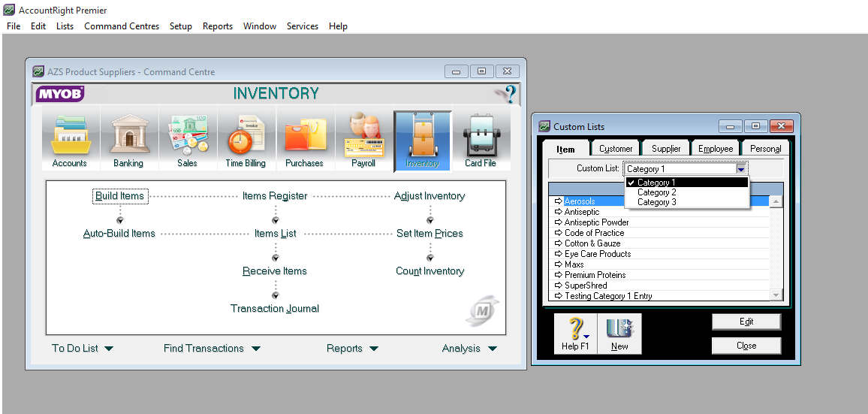This screenshot has width=868, height=414.
Task: Open the Edit menu
Action: point(38,26)
